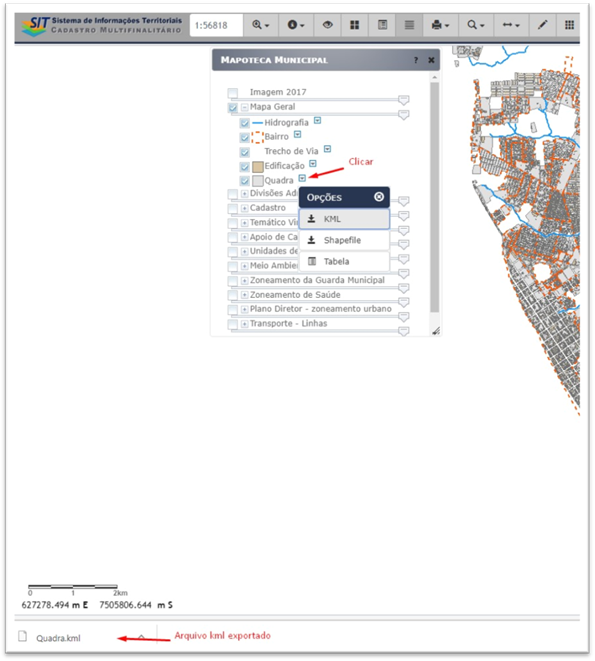The height and width of the screenshot is (661, 595).
Task: Click the map scale input field
Action: [216, 25]
